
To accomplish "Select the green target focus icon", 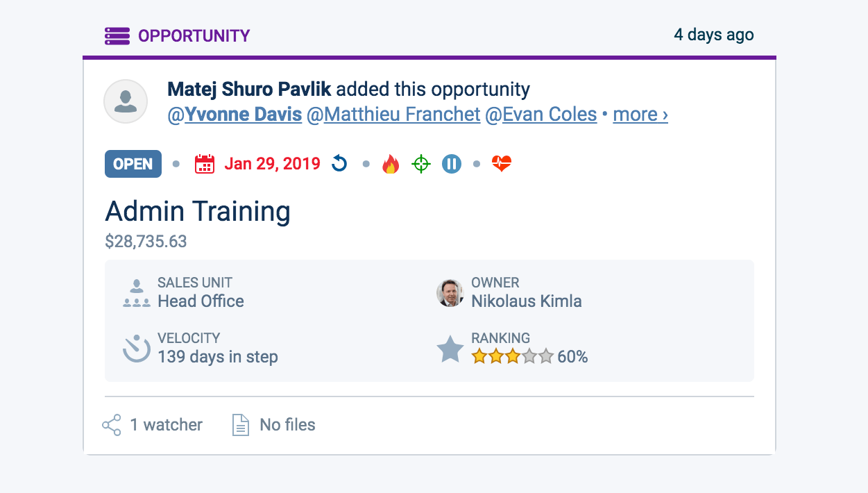I will coord(421,164).
